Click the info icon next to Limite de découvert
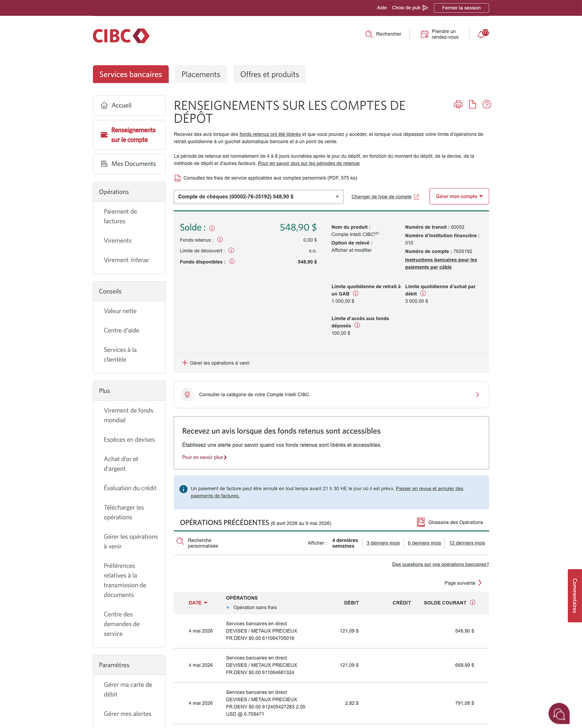The height and width of the screenshot is (728, 582). click(231, 250)
